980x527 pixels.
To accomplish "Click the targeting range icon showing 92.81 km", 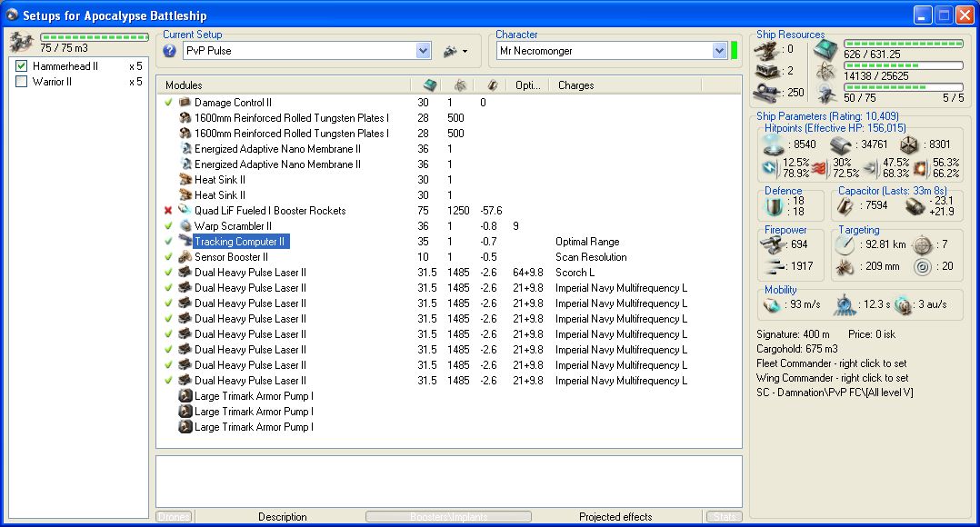I will pyautogui.click(x=845, y=244).
